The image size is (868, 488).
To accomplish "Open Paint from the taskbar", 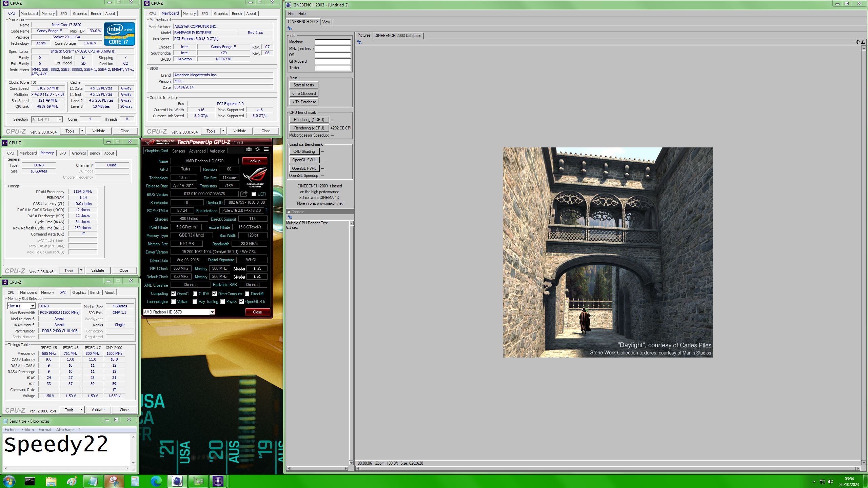I will tap(72, 481).
